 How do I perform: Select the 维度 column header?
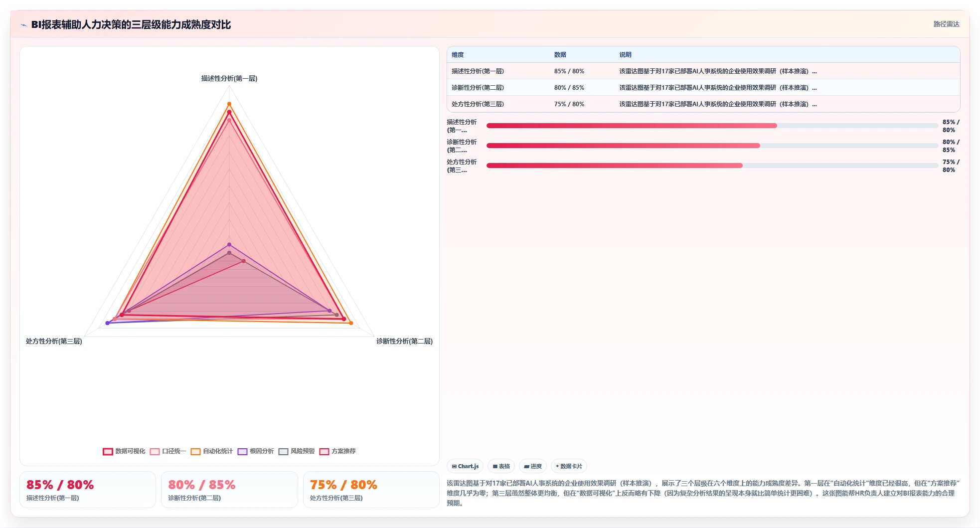[458, 55]
